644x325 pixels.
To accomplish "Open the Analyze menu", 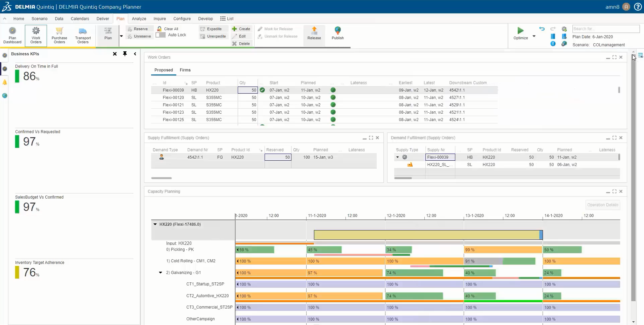I will tap(139, 18).
